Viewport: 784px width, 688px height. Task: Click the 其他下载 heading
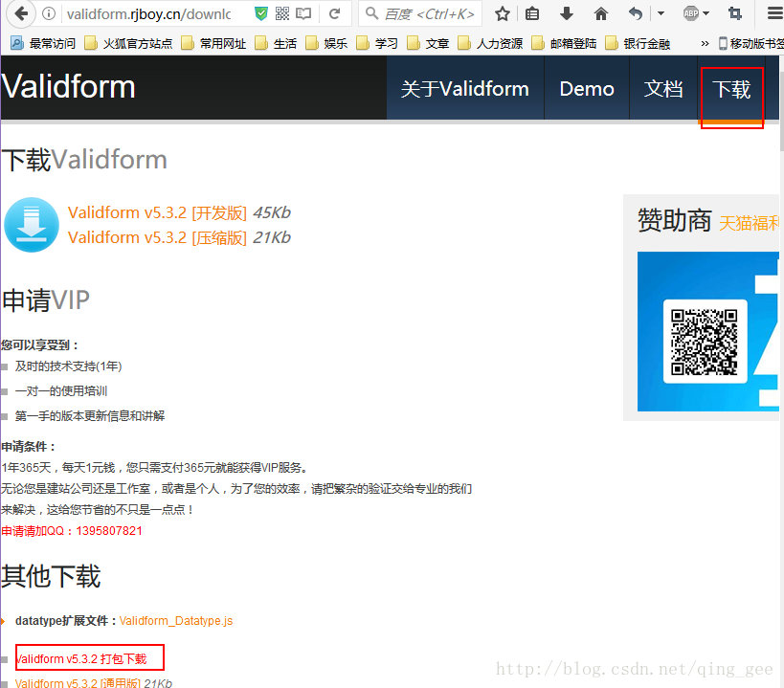[x=51, y=576]
